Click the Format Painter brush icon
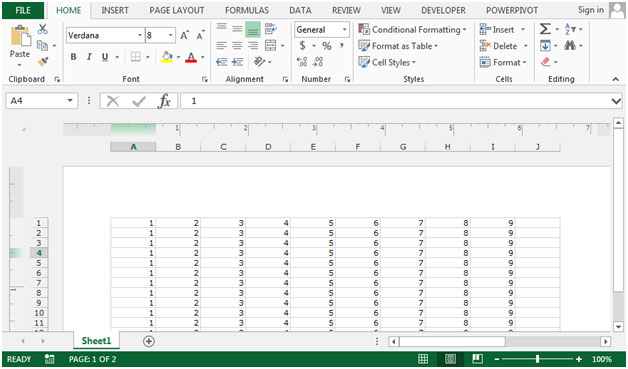The image size is (628, 369). coord(42,62)
